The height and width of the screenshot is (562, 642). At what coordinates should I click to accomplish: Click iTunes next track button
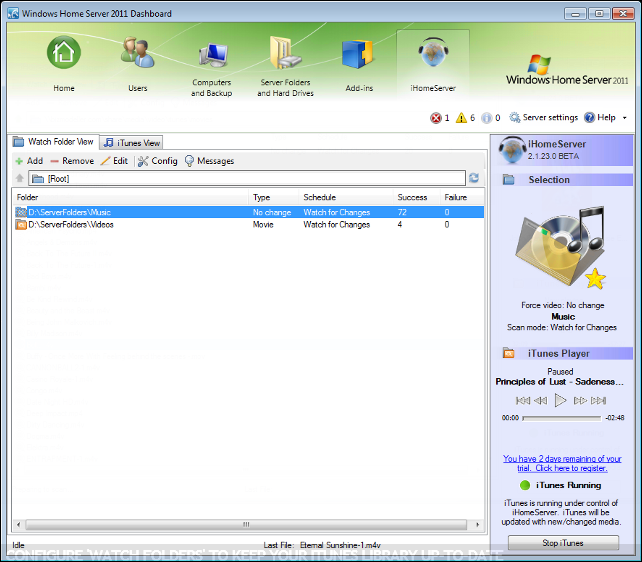(x=598, y=400)
